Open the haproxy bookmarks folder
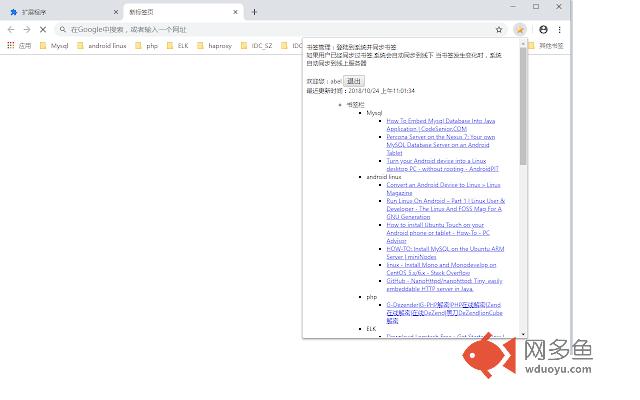 [x=214, y=46]
